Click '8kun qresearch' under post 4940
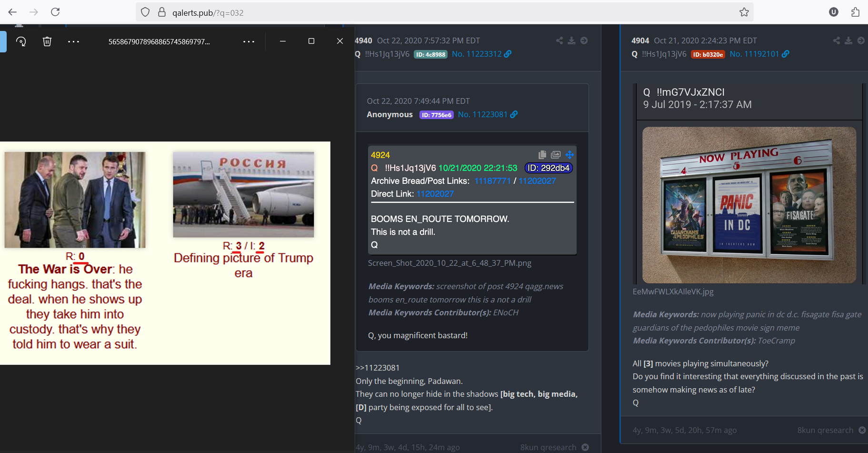This screenshot has width=868, height=453. pyautogui.click(x=548, y=447)
